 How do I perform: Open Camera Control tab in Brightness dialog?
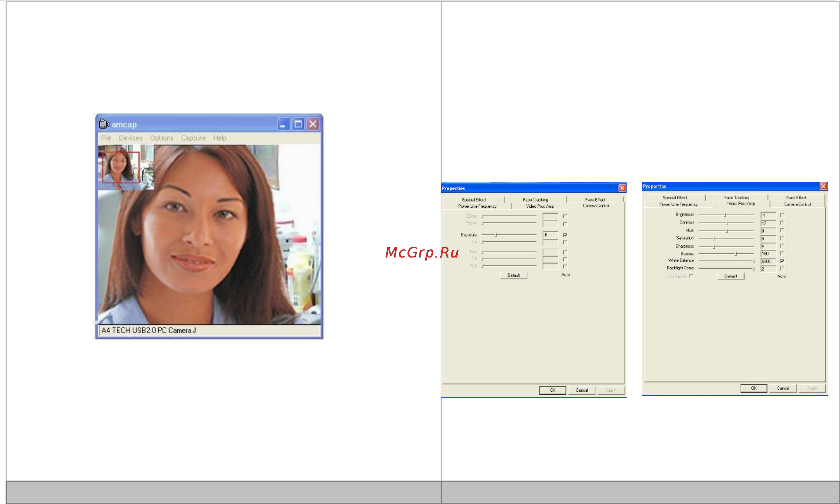coord(798,204)
